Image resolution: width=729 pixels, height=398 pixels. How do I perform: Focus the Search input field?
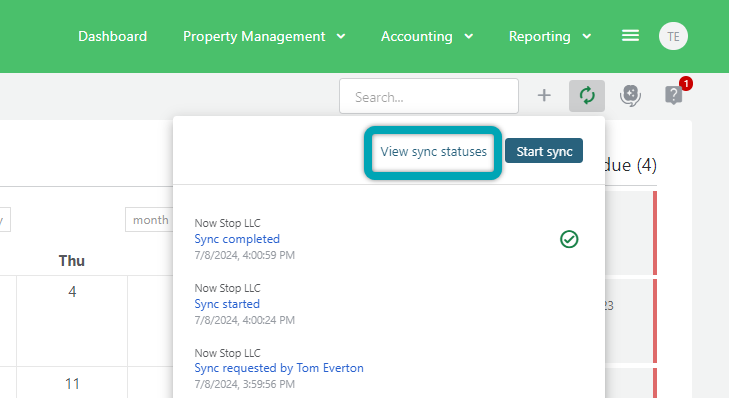(429, 96)
